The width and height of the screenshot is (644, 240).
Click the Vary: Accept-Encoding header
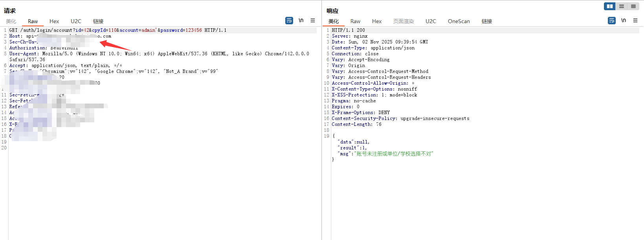(x=361, y=60)
